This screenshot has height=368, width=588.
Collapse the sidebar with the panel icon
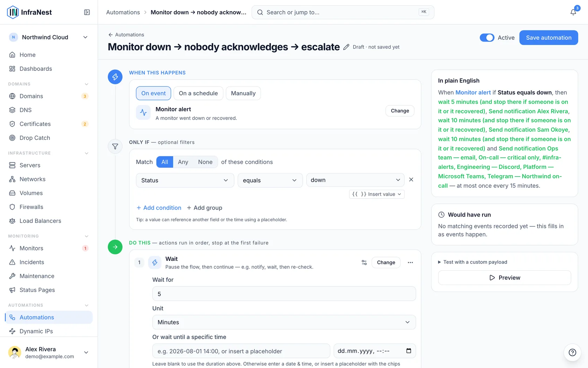coord(87,12)
